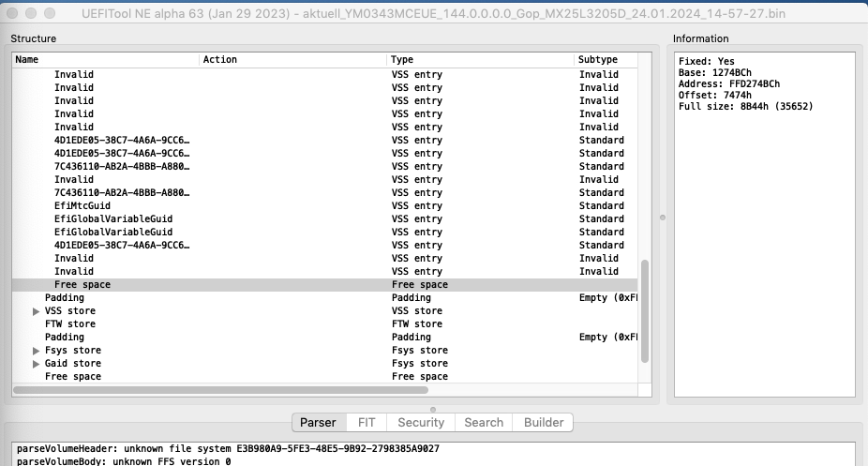Select the VSS store row
The image size is (868, 466).
[x=325, y=311]
